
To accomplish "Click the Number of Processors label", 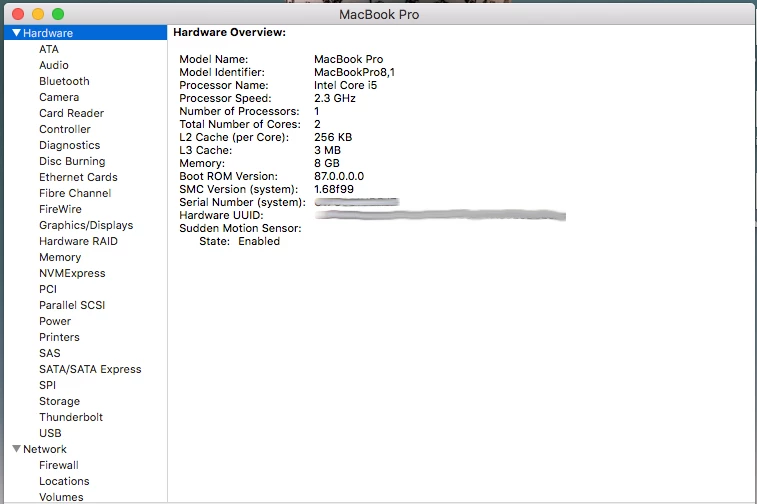I will pyautogui.click(x=239, y=111).
